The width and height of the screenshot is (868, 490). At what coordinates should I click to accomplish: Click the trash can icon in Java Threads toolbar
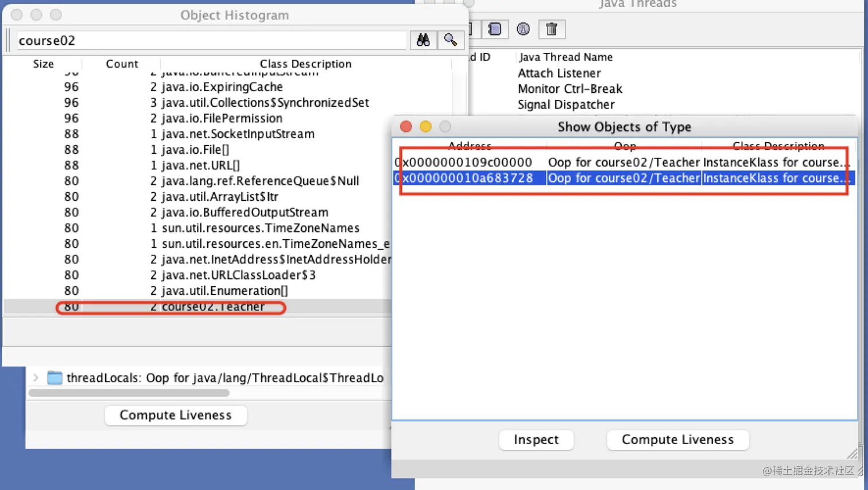tap(552, 29)
